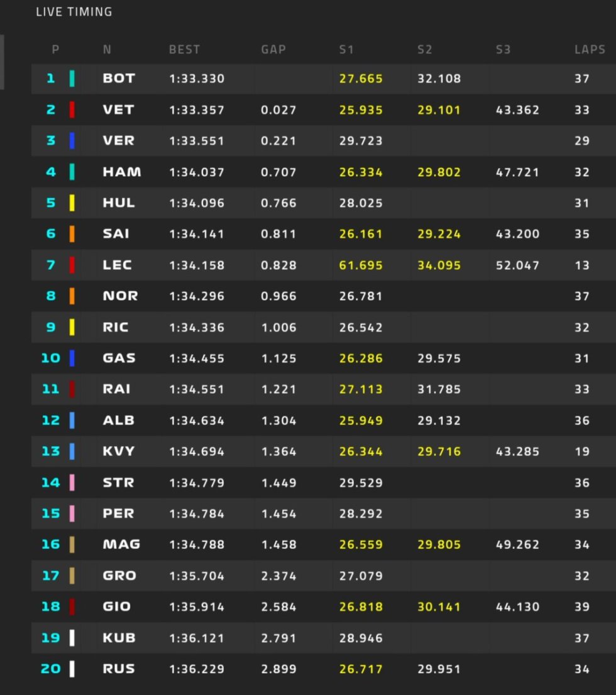
Task: Click NOR's orange team color bar
Action: pos(72,296)
